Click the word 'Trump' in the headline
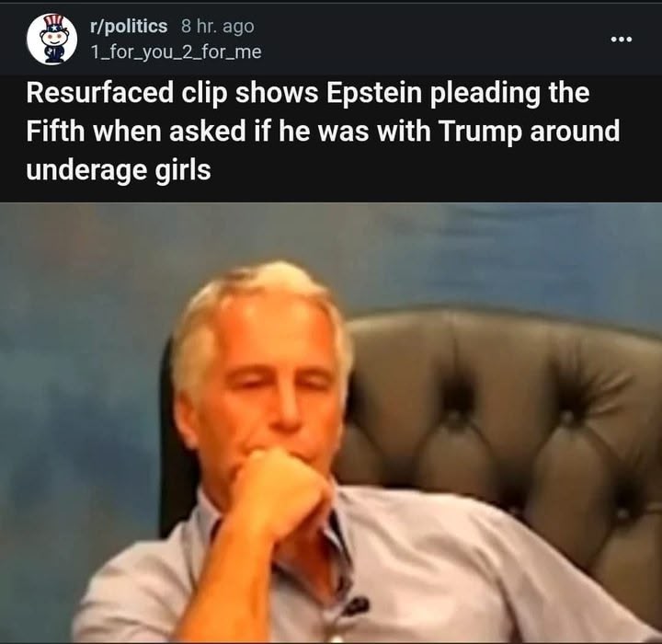This screenshot has height=644, width=662. (480, 132)
